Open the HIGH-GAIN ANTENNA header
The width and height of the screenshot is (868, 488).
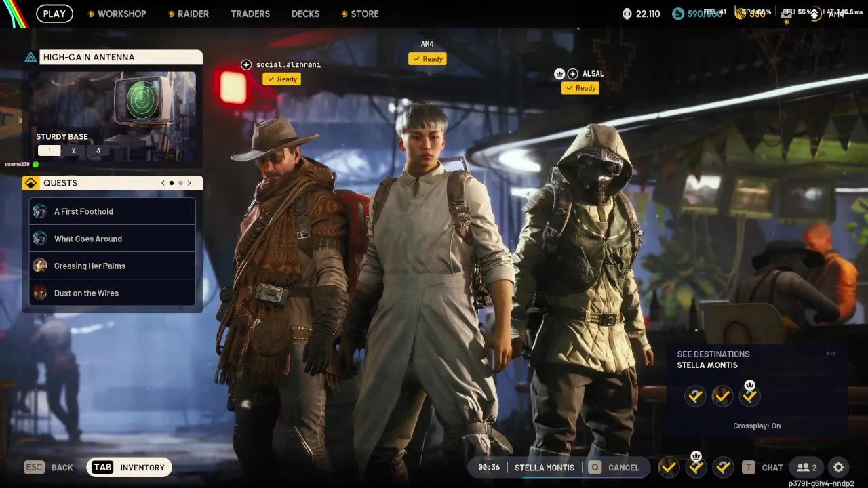pos(121,58)
